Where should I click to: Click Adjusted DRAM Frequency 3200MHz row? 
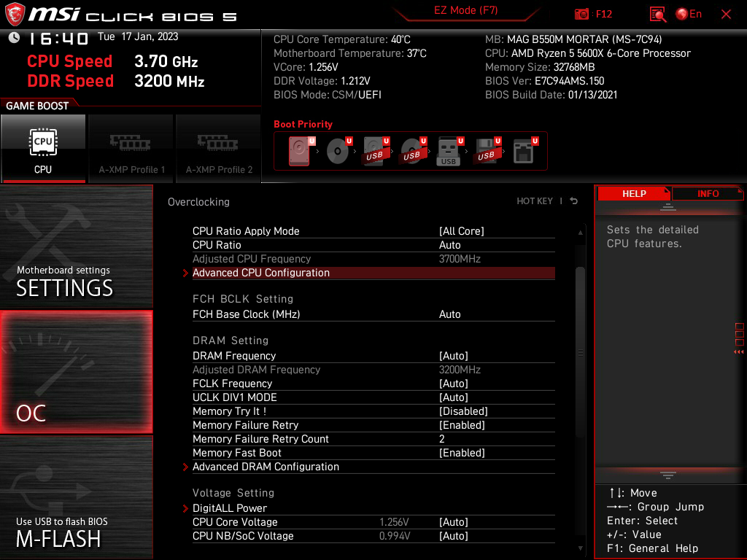373,370
